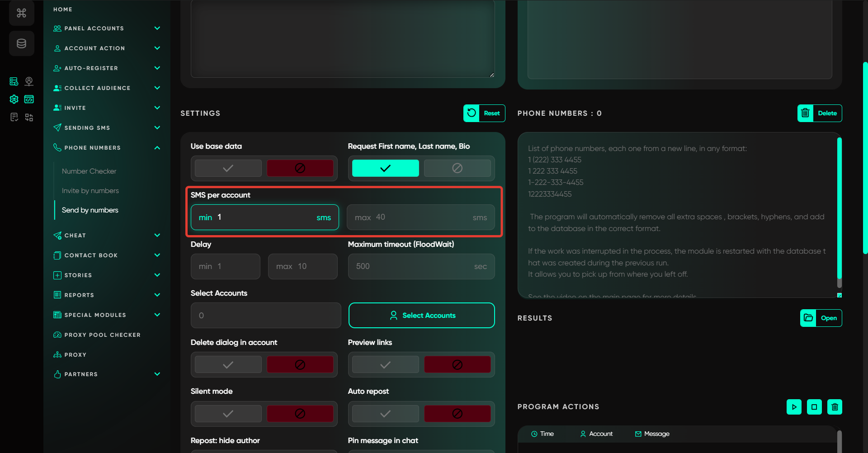Start the program with the play button
This screenshot has height=453, width=868.
pos(794,407)
